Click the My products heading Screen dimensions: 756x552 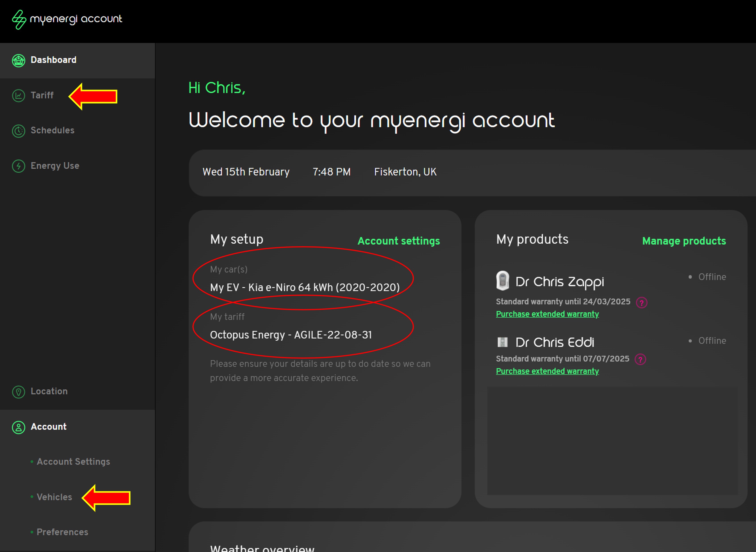(532, 240)
